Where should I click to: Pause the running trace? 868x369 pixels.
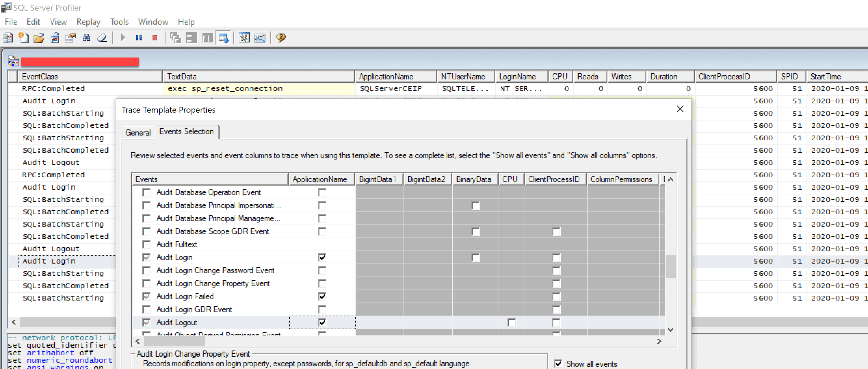point(139,38)
